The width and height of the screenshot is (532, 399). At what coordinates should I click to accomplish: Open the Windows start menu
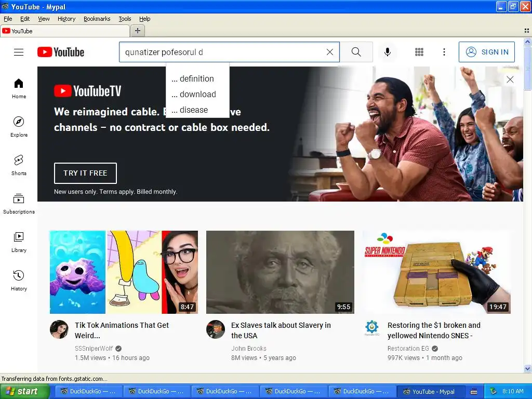pyautogui.click(x=24, y=391)
